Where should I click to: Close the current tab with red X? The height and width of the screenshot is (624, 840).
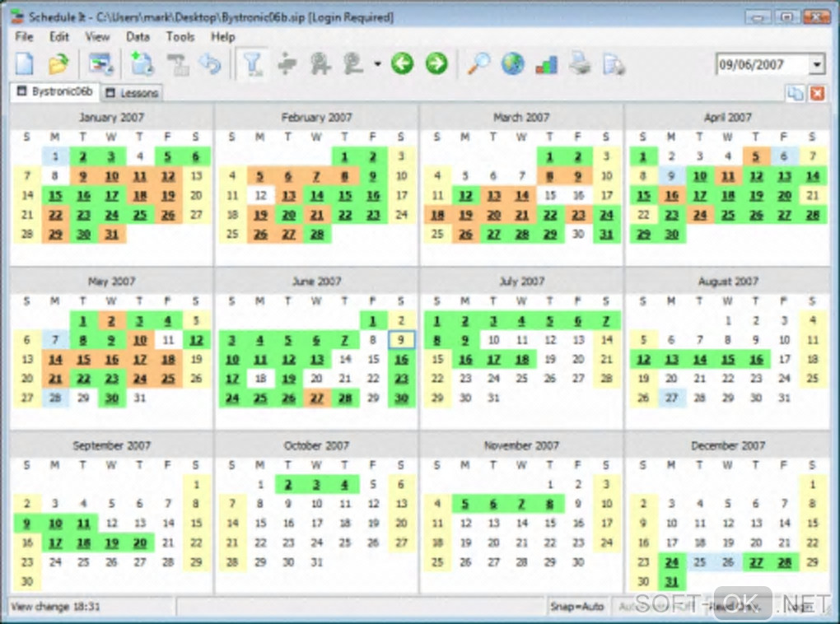tap(817, 93)
